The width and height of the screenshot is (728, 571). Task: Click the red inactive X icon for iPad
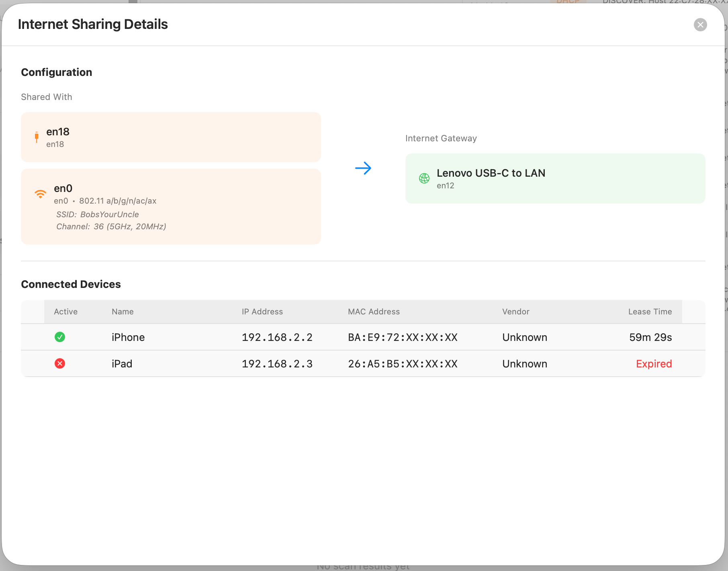(60, 363)
